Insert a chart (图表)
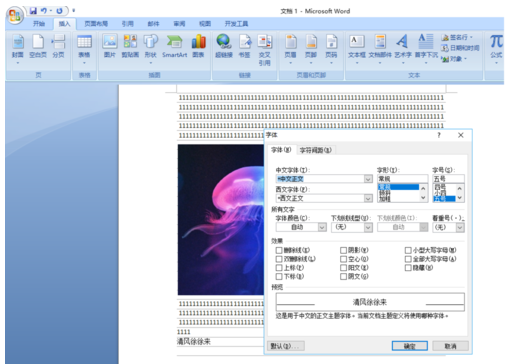This screenshot has width=515, height=364. tap(198, 47)
